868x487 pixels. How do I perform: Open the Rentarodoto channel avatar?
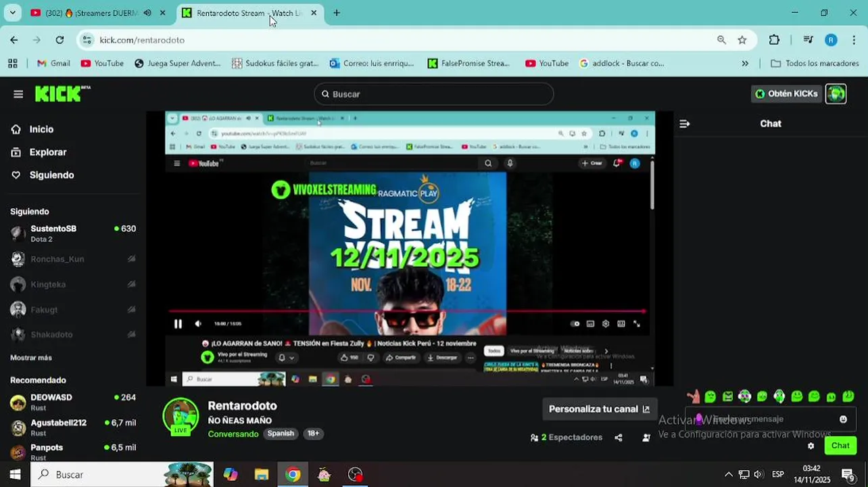180,416
